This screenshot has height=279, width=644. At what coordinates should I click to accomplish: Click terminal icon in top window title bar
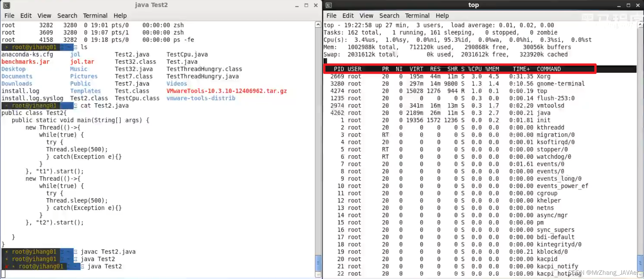pos(329,5)
